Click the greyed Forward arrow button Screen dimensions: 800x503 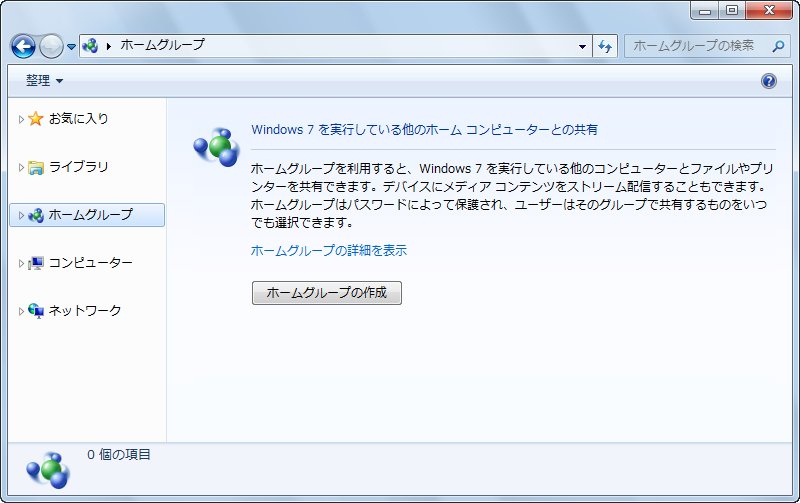coord(51,46)
